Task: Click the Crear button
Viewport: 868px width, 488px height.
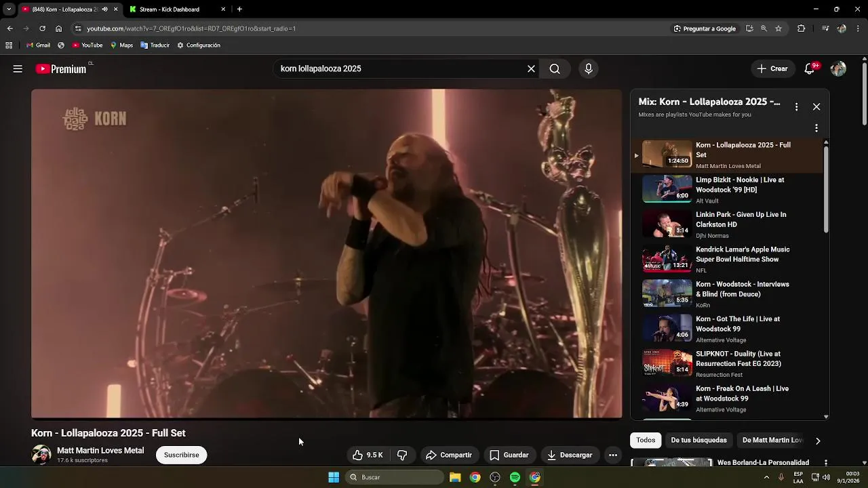Action: point(772,68)
